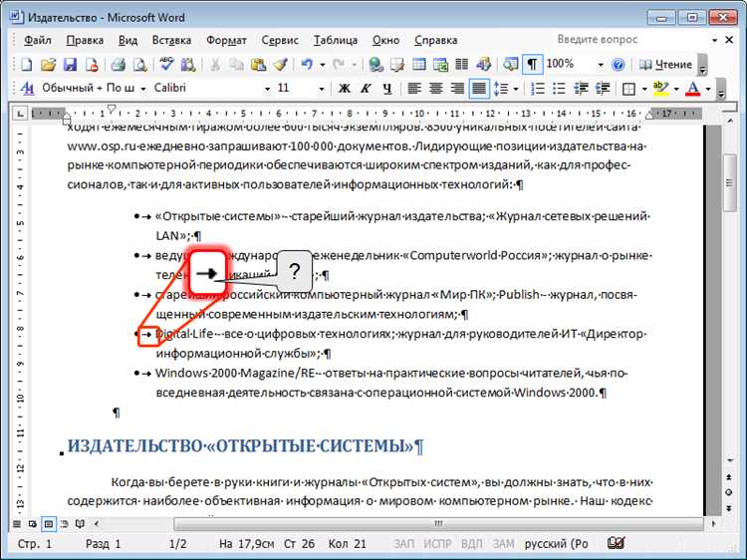747x560 pixels.
Task: Expand the Undo history dropdown arrow
Action: coord(323,65)
